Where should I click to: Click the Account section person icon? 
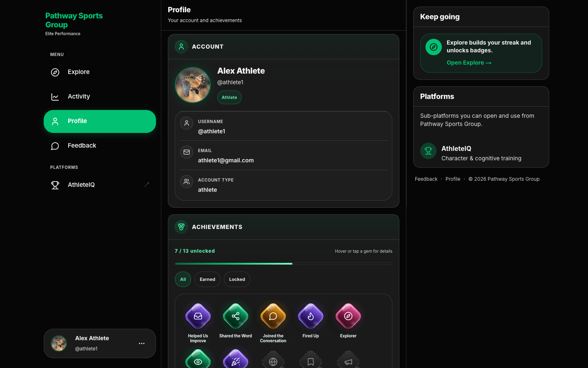point(181,47)
